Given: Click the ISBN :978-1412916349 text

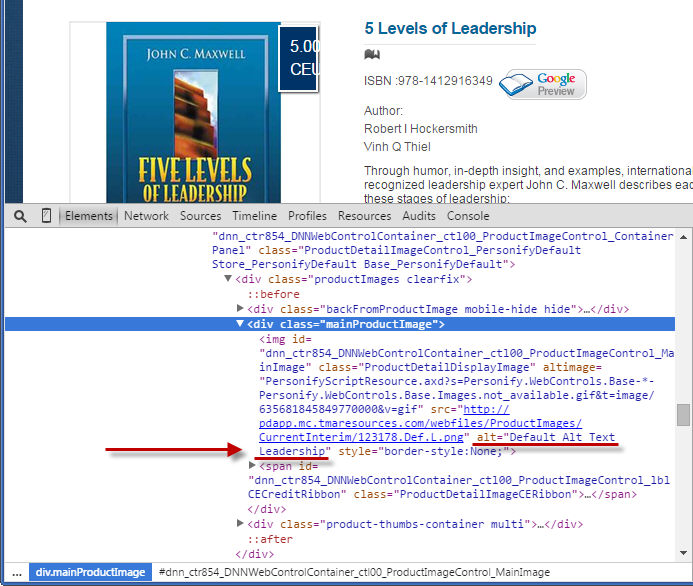Looking at the screenshot, I should (428, 81).
